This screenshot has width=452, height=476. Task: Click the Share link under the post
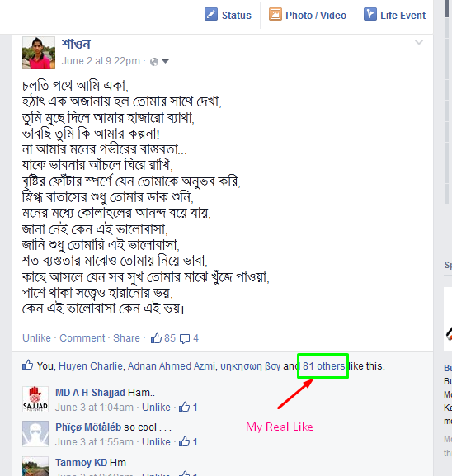click(x=126, y=338)
